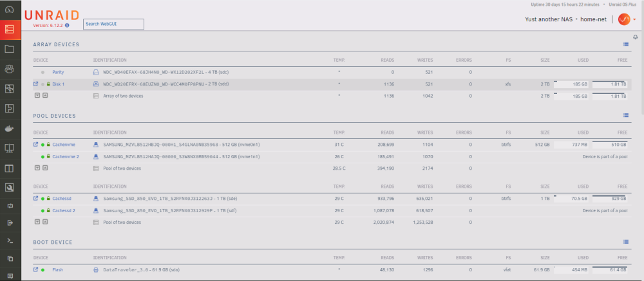Open the Disk 1 device link
Screen dimensions: 644x281
[x=59, y=84]
